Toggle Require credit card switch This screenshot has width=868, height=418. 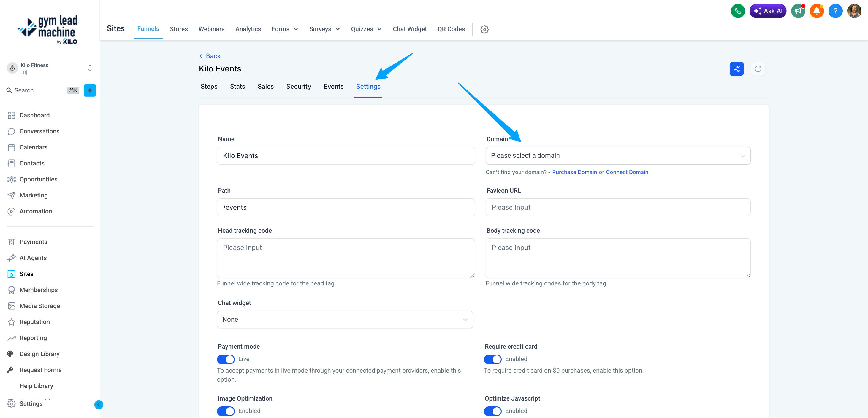tap(492, 359)
